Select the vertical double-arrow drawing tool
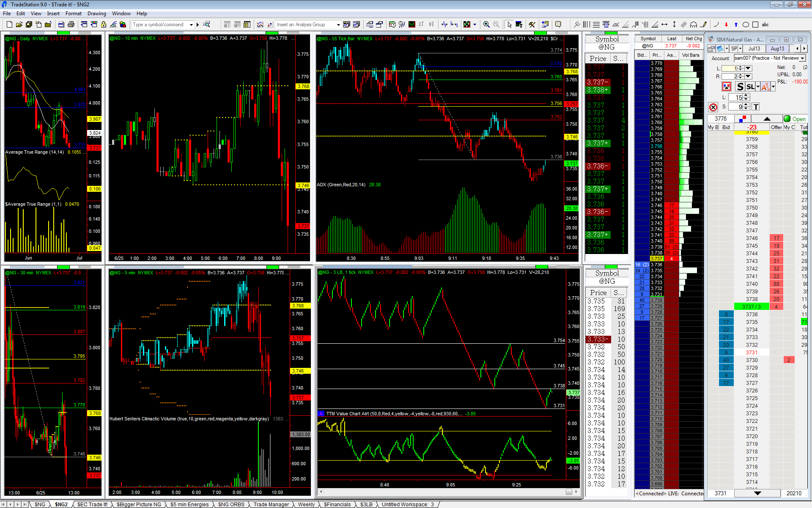 coord(674,25)
